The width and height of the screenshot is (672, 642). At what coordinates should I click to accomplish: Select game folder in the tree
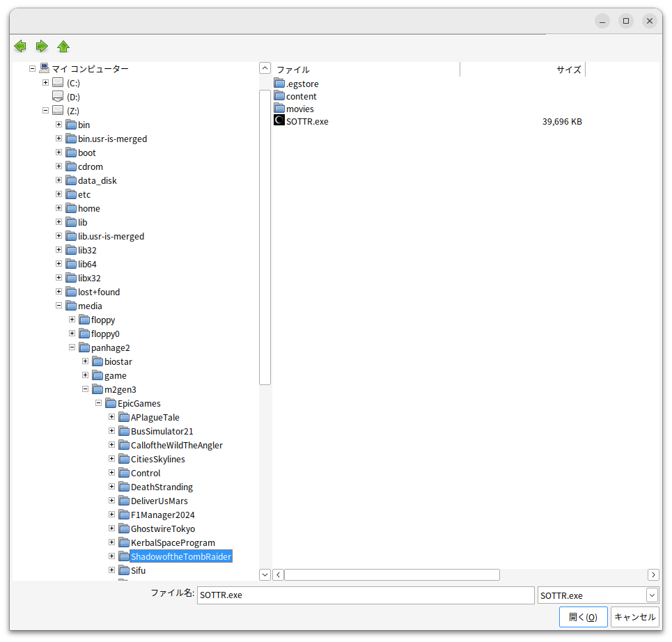(x=116, y=375)
